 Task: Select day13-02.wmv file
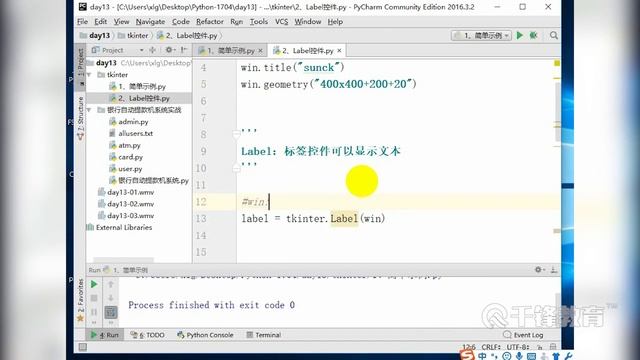pos(126,204)
